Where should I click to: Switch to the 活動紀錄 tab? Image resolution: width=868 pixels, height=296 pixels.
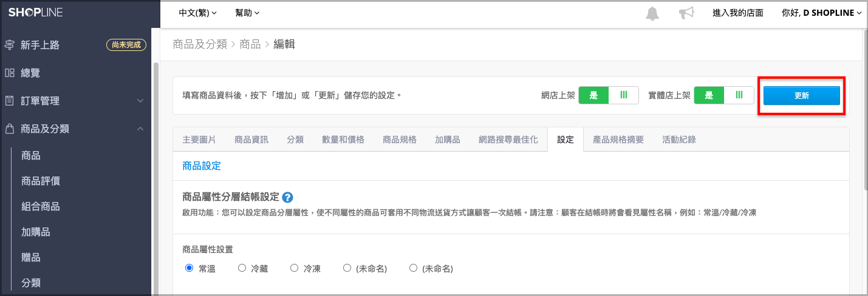click(679, 140)
